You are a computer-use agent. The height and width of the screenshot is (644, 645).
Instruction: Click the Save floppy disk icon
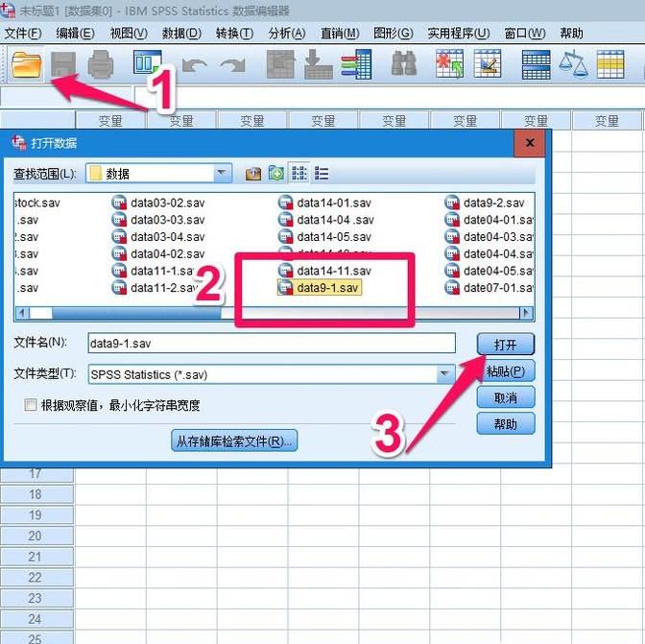point(63,64)
